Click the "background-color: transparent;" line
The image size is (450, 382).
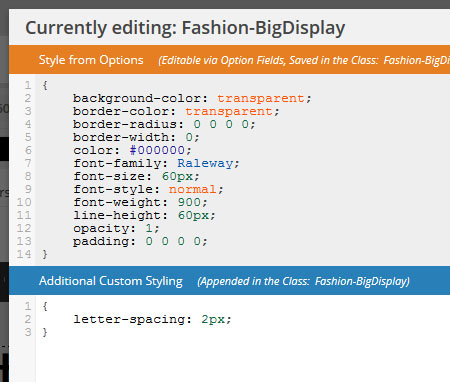(192, 98)
